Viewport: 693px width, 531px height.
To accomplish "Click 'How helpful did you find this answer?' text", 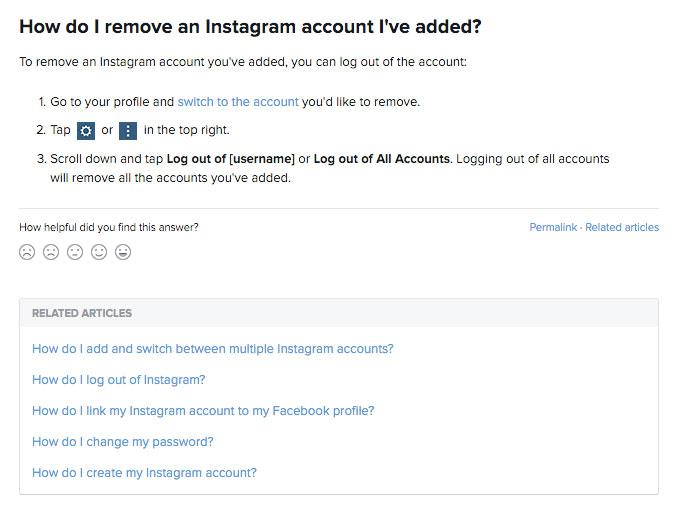I will [x=109, y=227].
